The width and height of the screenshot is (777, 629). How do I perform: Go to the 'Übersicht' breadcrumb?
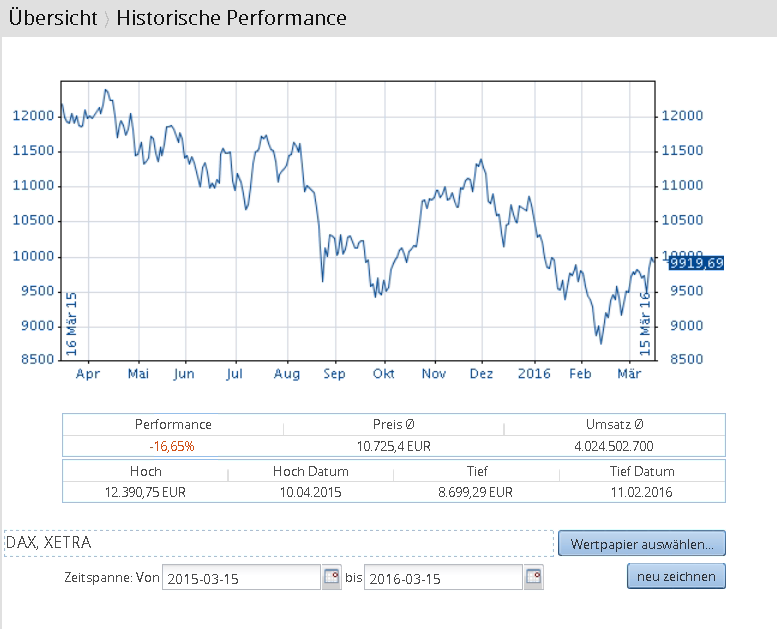pos(53,18)
